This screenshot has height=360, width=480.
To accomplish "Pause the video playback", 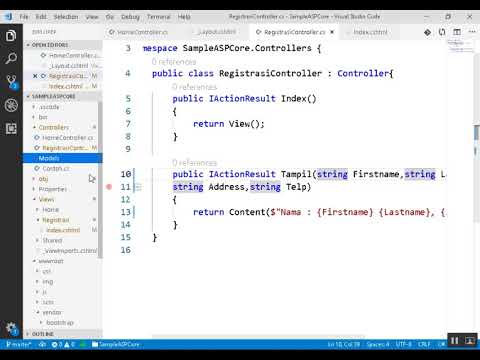I will (454, 341).
